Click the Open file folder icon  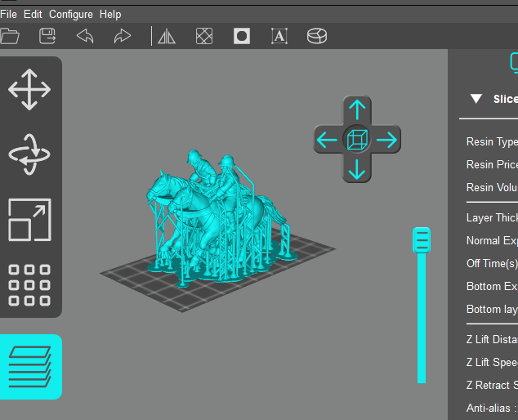10,36
